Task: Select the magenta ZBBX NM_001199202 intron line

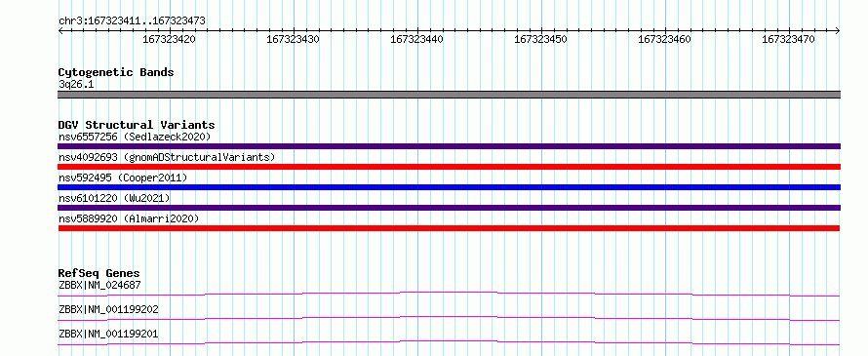Action: pos(449,318)
